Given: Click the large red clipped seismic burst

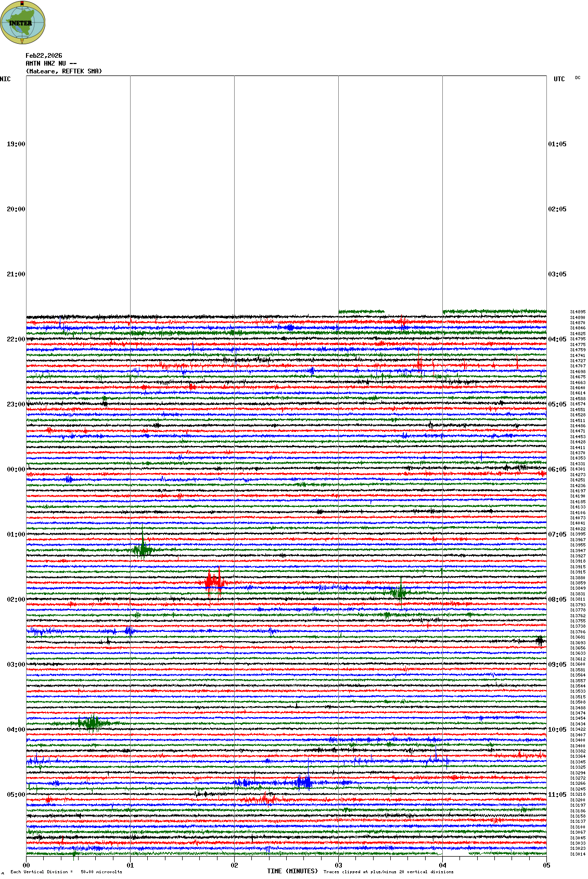Looking at the screenshot, I should 214,582.
